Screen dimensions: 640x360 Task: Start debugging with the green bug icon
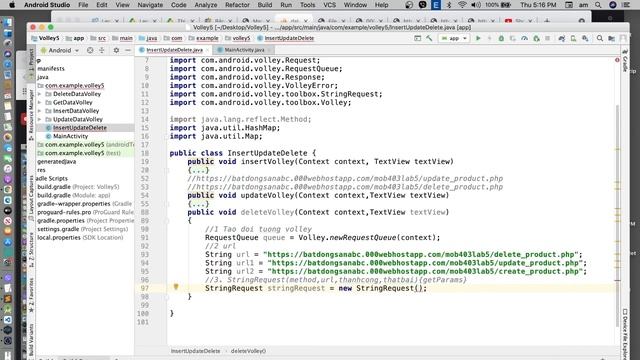[501, 38]
